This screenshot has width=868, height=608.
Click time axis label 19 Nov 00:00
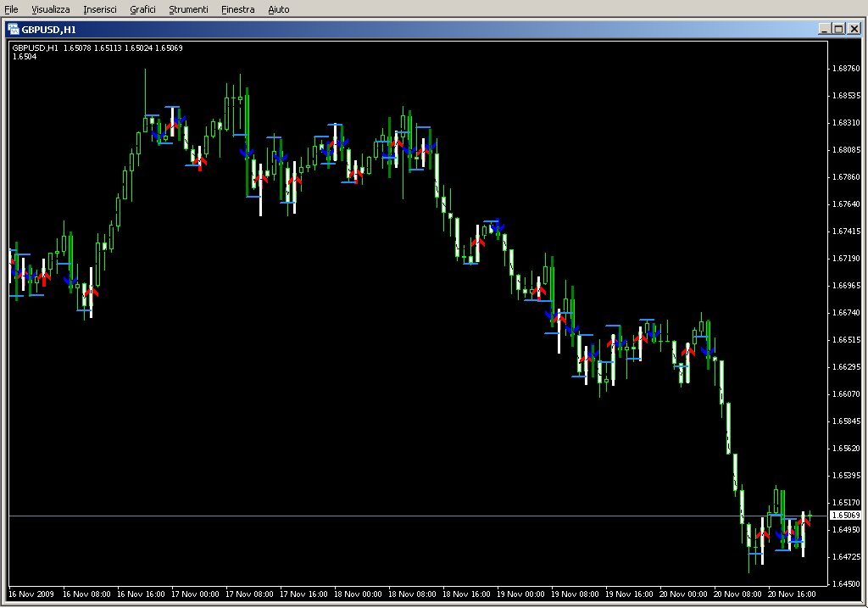520,594
